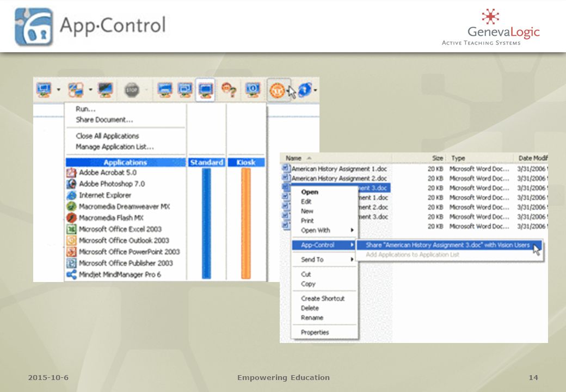The image size is (566, 392).
Task: Choose Edit in the file context menu
Action: tap(306, 201)
